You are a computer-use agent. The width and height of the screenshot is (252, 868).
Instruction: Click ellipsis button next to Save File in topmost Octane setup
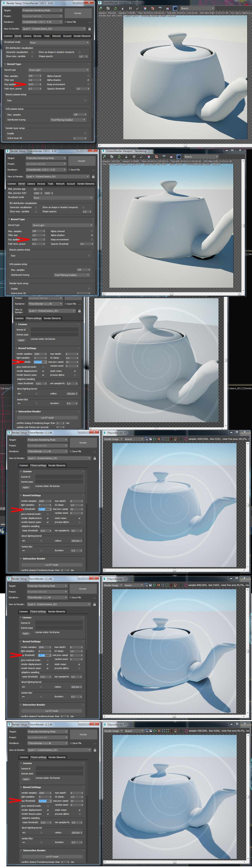(x=89, y=22)
